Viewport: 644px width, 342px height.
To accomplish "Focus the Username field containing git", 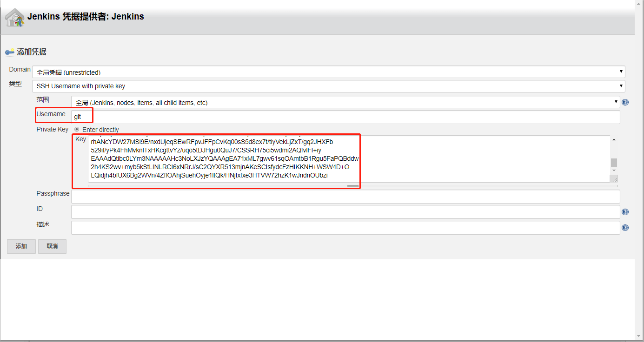I will pos(345,117).
